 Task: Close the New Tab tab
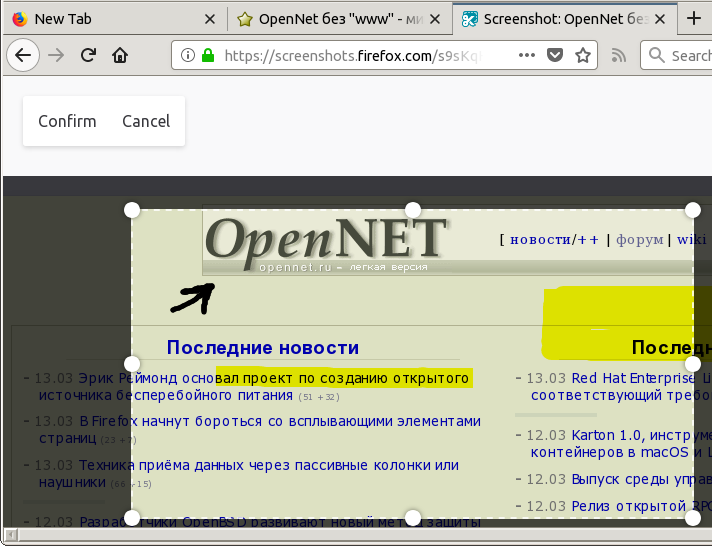click(209, 19)
